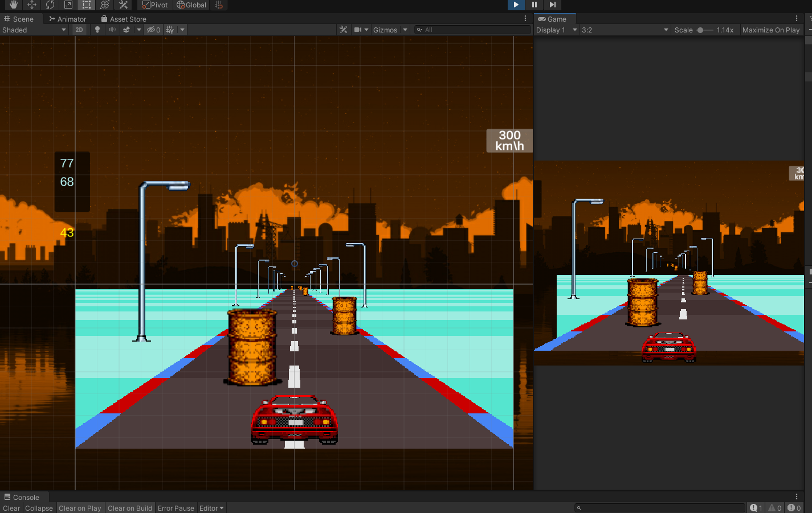Image resolution: width=812 pixels, height=513 pixels.
Task: Open the Asset Store tab
Action: (124, 19)
